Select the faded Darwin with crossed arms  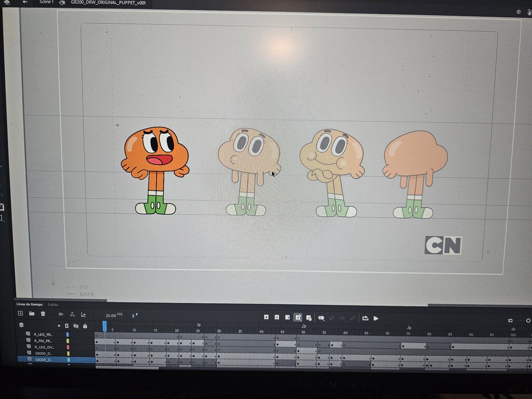(x=332, y=173)
